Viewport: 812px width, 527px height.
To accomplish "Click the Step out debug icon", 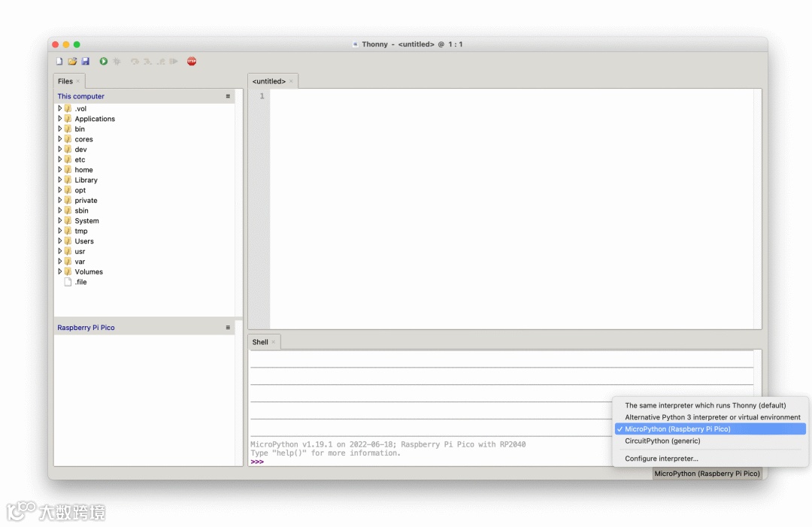I will coord(161,61).
